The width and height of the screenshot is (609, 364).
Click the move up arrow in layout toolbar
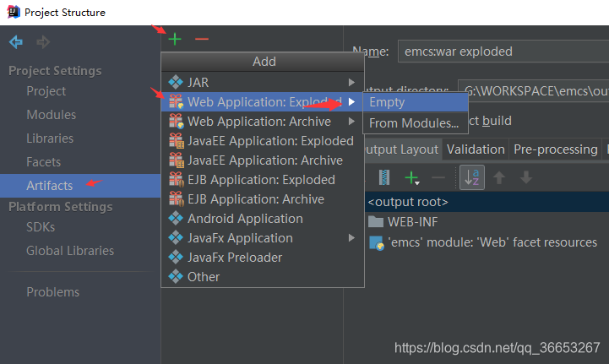tap(499, 177)
